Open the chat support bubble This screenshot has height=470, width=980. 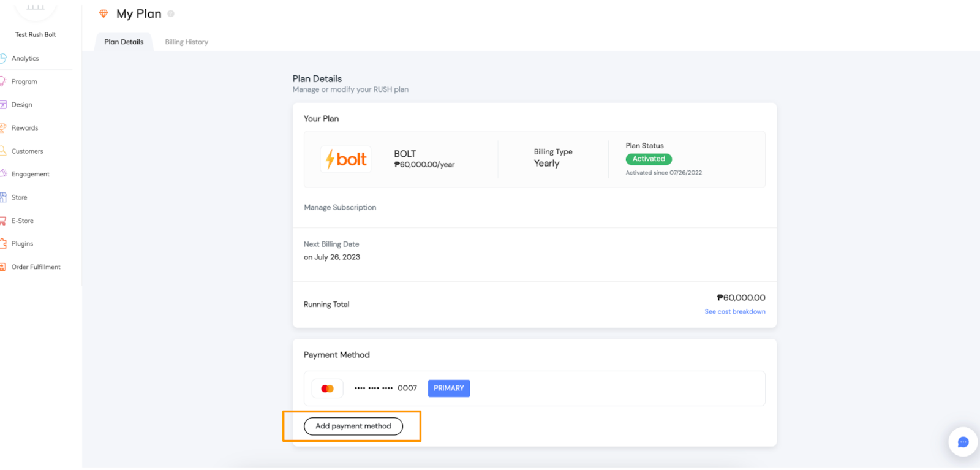[963, 442]
